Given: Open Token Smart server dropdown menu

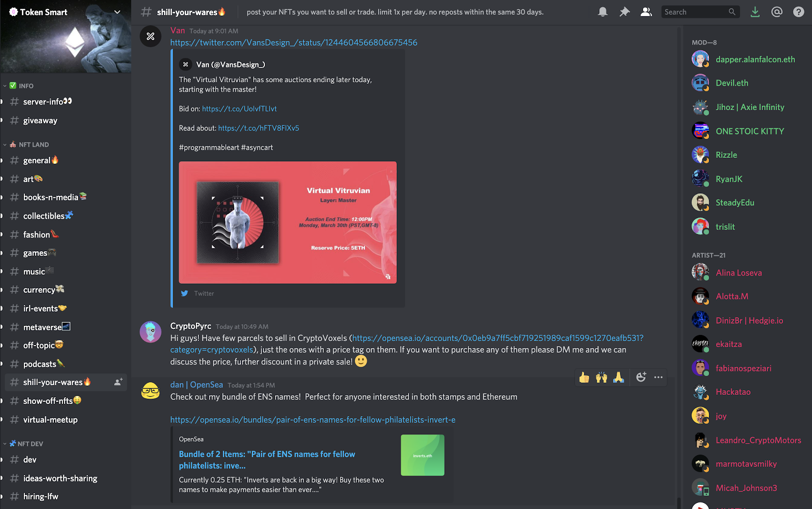Looking at the screenshot, I should (117, 12).
